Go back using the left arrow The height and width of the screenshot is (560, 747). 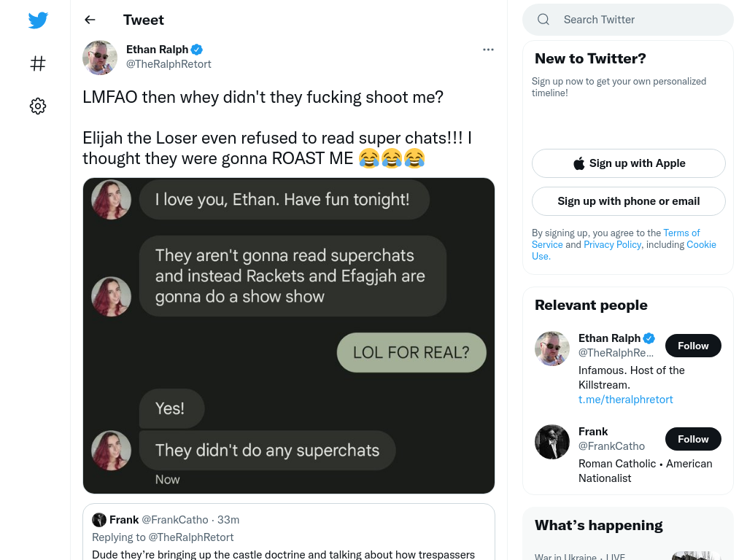click(90, 20)
